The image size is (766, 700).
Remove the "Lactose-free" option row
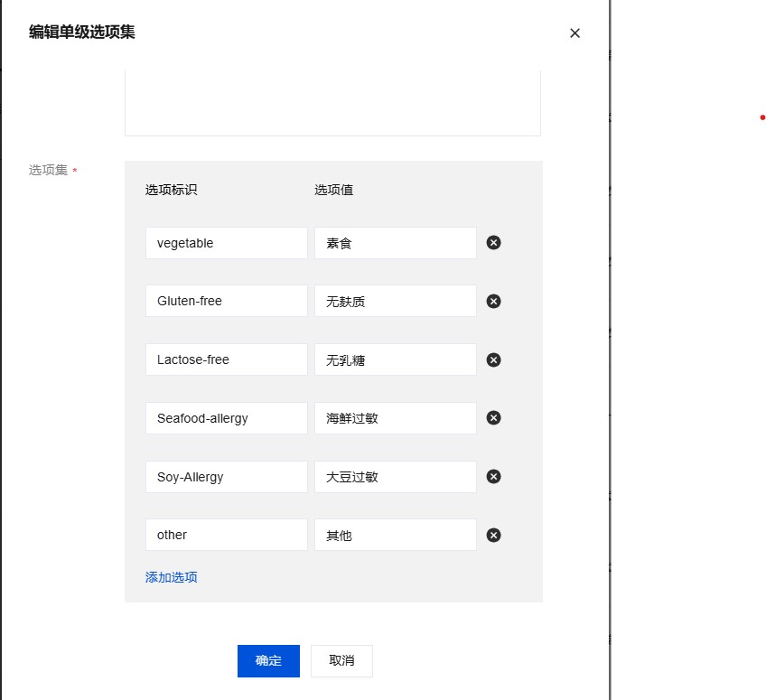[x=493, y=359]
